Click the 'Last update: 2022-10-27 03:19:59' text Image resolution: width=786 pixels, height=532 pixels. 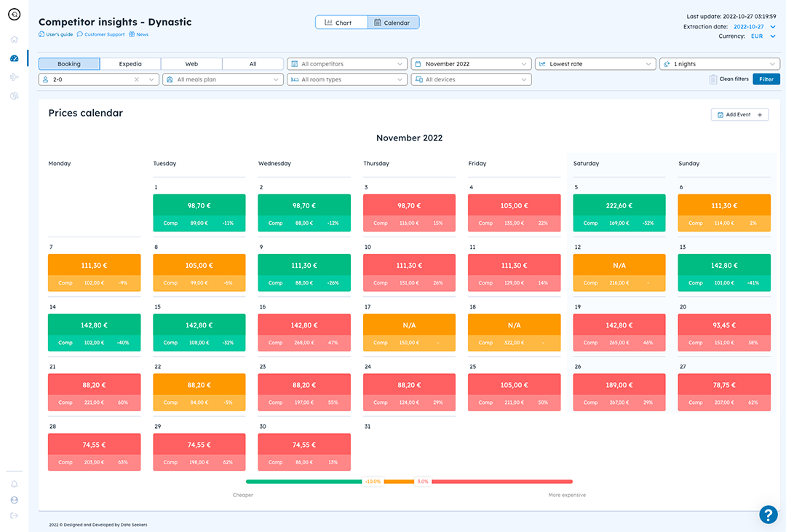click(x=731, y=17)
